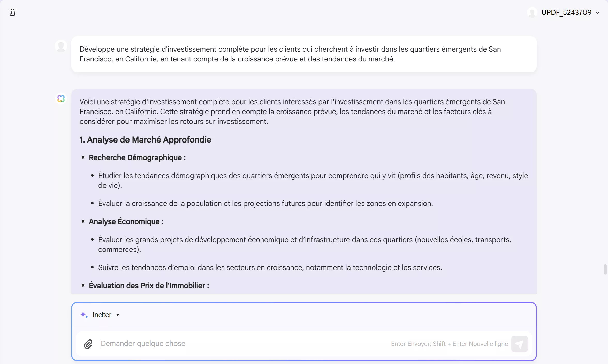This screenshot has width=608, height=364.
Task: Expand the account chevron next to username
Action: point(598,13)
